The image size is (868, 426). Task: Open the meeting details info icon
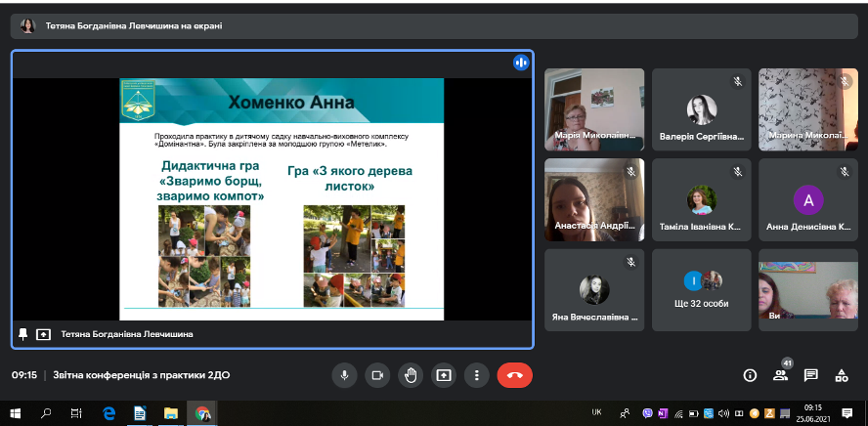(x=750, y=375)
